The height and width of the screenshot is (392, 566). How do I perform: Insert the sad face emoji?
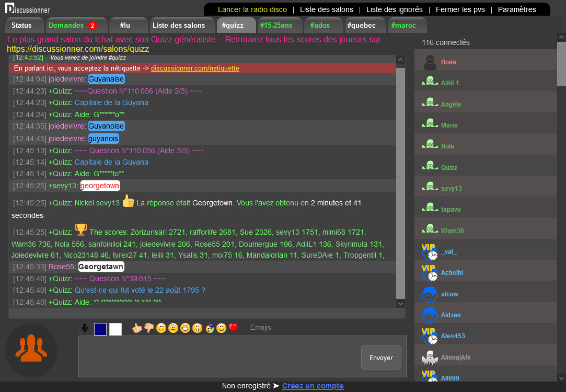coord(174,328)
